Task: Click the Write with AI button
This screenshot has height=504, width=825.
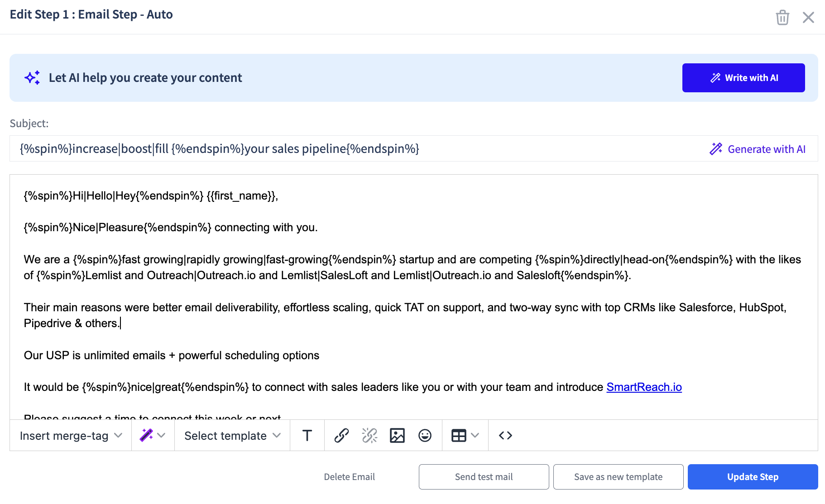Action: 743,78
